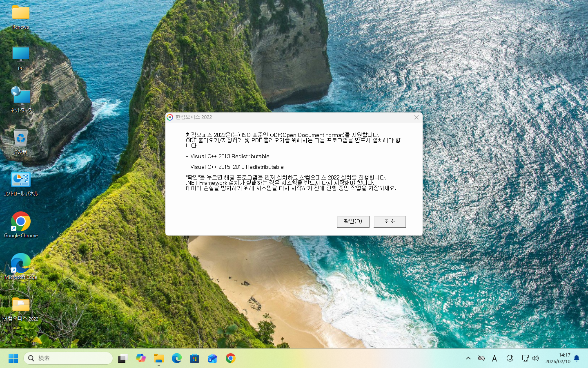Open the Start menu

(x=13, y=358)
